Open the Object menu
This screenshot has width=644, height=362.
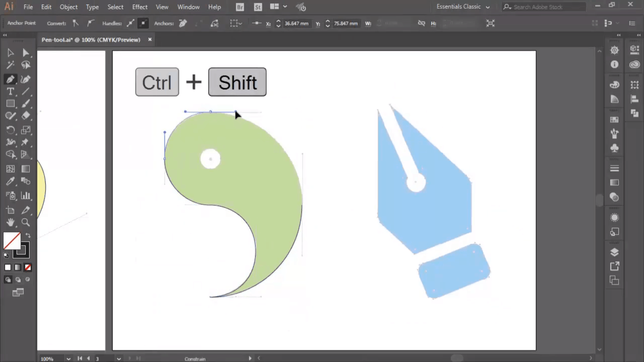(68, 7)
